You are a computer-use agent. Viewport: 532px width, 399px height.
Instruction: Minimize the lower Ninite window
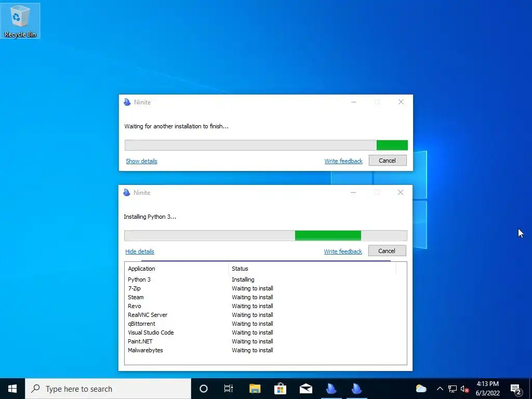click(353, 192)
